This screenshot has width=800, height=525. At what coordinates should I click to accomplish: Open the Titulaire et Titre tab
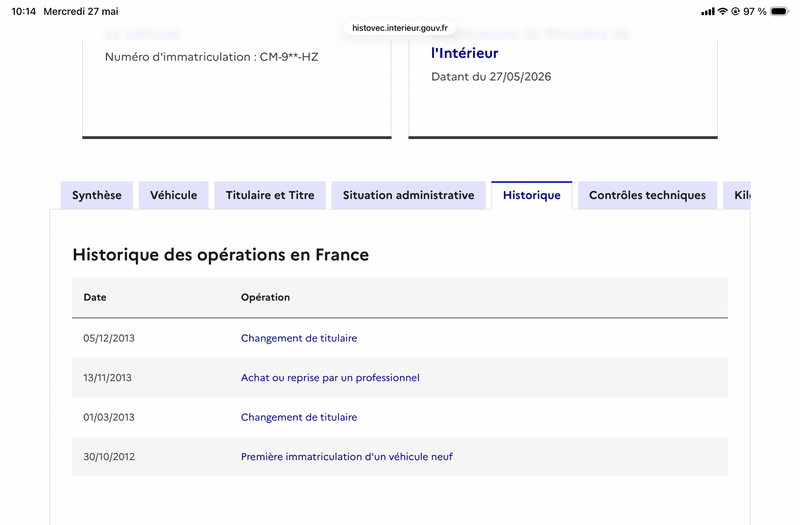[270, 195]
